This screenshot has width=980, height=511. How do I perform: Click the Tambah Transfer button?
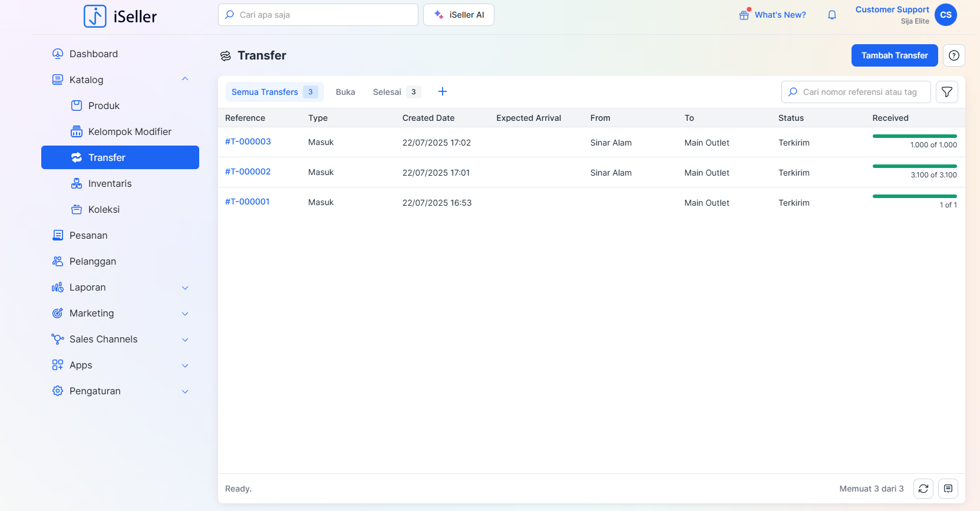click(894, 55)
